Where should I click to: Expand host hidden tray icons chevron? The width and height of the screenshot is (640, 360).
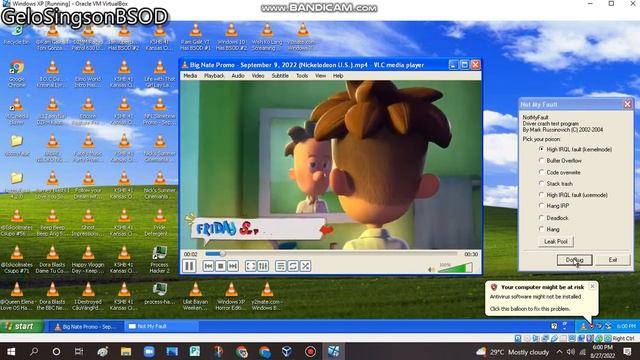coord(559,351)
